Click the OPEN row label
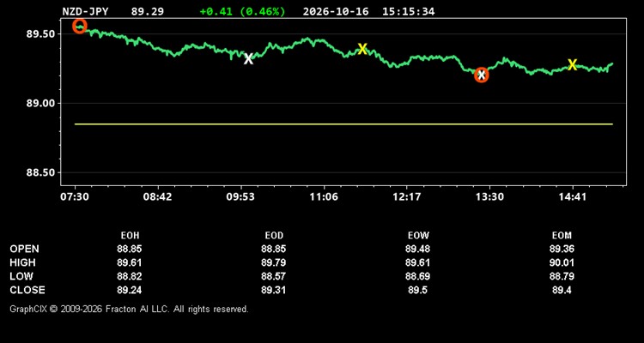Screen dimensions: 644x343 point(25,249)
